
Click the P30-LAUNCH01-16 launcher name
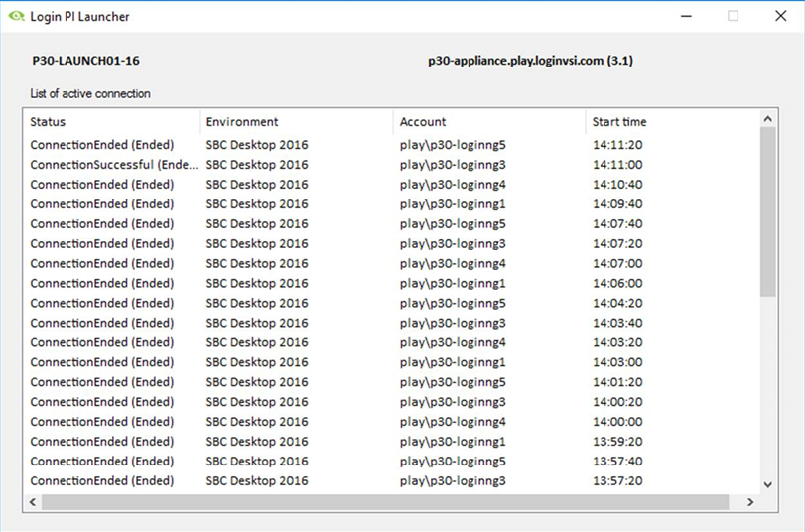(85, 61)
